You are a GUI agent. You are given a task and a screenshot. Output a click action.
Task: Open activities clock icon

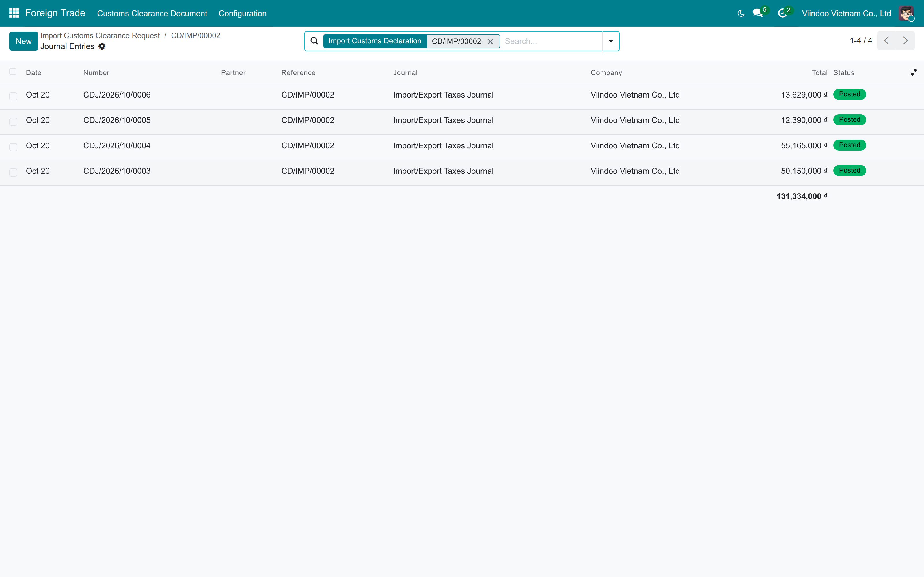point(782,13)
